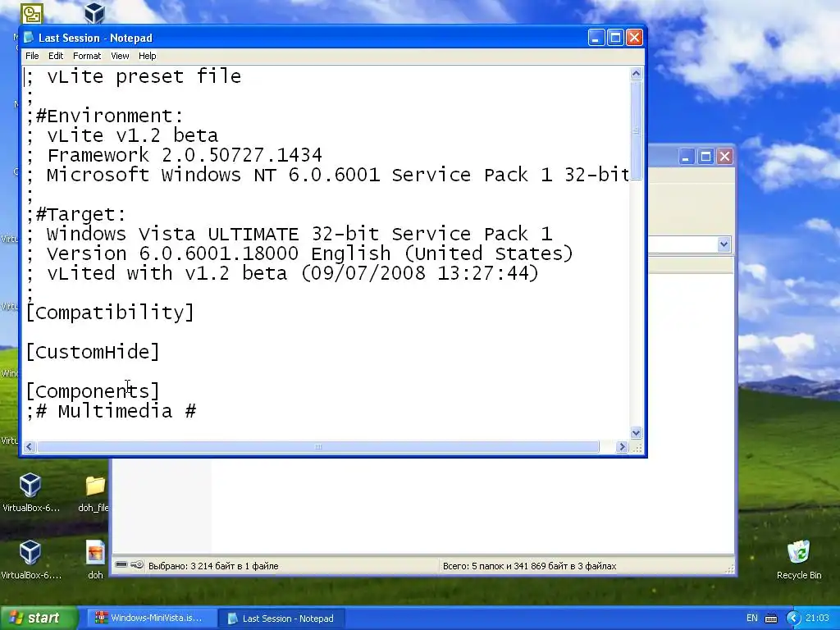Select the doh_file folder desktop icon

(x=94, y=493)
